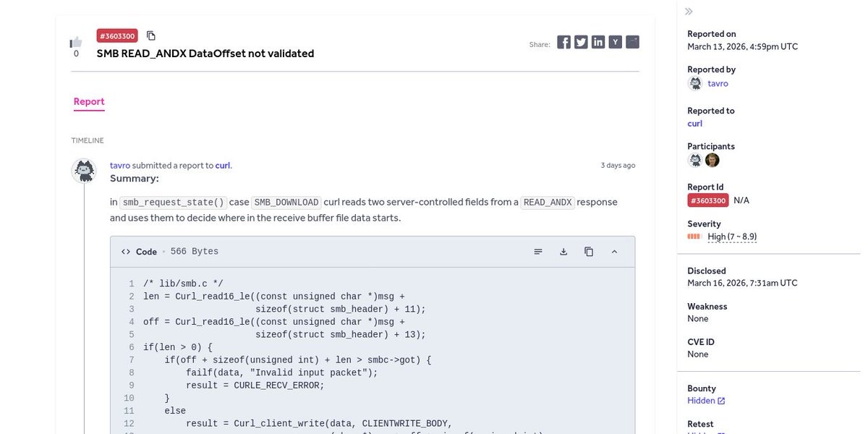Click the '3 days ago' timestamp
Image resolution: width=868 pixels, height=434 pixels.
(x=618, y=166)
